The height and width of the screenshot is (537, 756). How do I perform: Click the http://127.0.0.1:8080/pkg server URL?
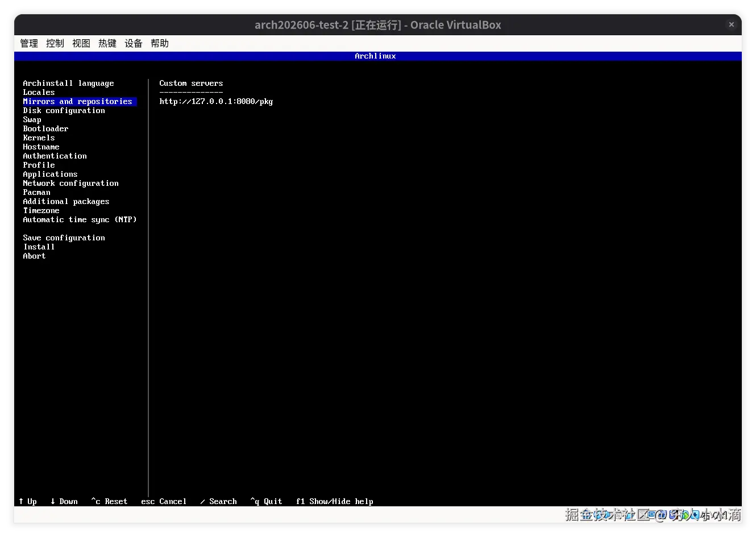(x=216, y=102)
